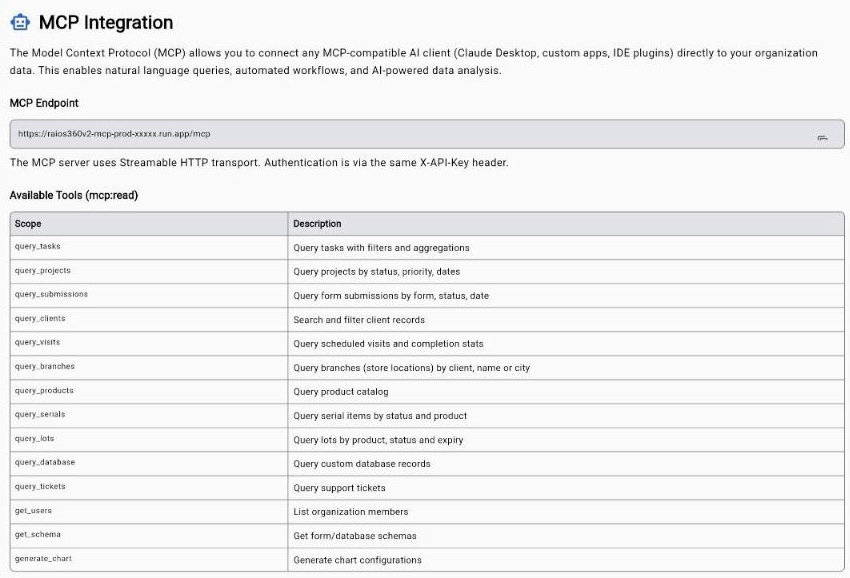Click 'Query product catalog' description
The image size is (850, 578).
click(x=340, y=391)
